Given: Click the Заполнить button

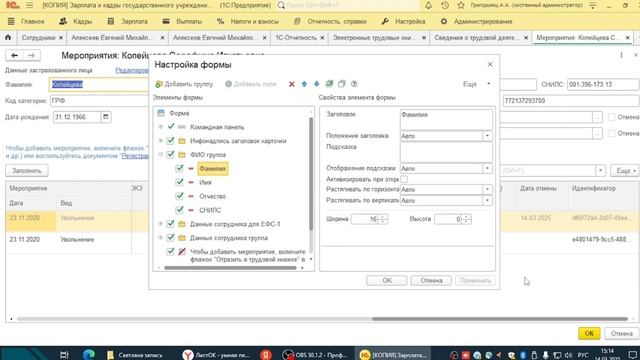Looking at the screenshot, I should tap(27, 171).
